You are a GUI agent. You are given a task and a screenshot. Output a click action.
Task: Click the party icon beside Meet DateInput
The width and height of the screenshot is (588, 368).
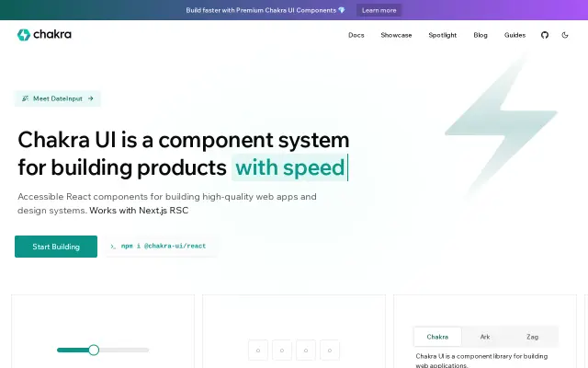[x=25, y=98]
